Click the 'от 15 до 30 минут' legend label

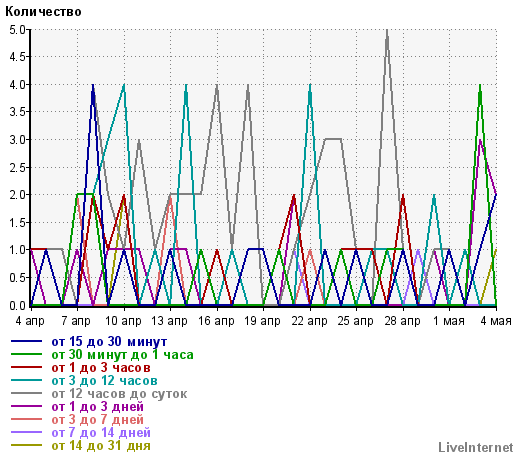pos(109,342)
